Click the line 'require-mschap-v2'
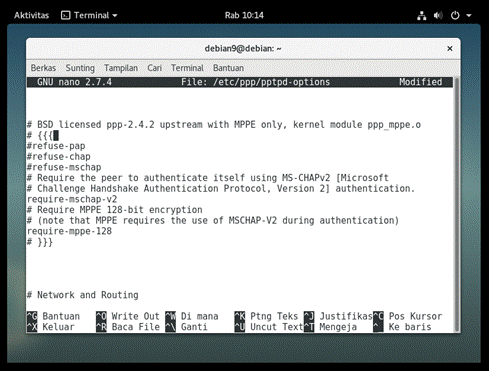 coord(72,199)
